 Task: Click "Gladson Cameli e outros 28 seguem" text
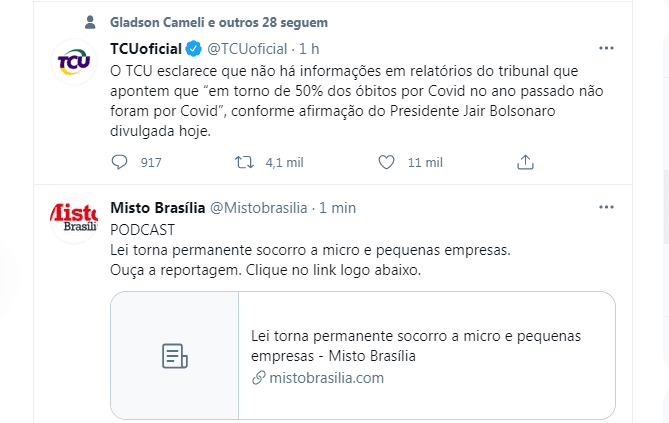(x=218, y=22)
